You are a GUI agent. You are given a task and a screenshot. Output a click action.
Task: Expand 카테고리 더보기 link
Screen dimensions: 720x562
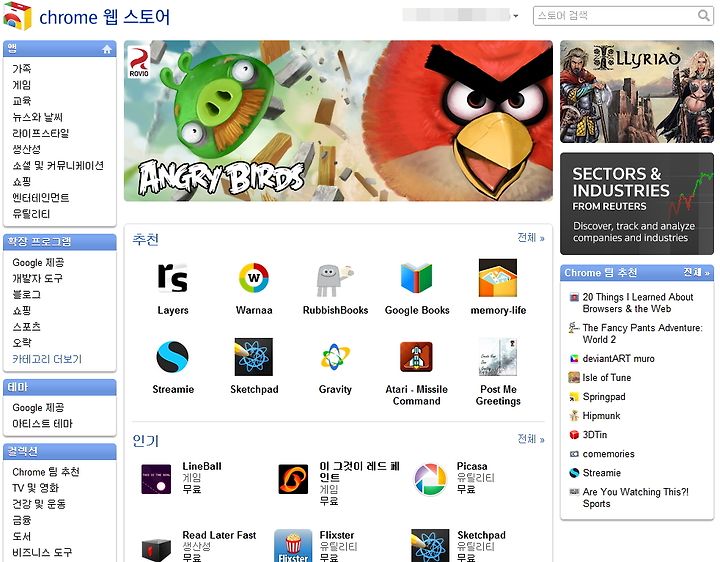[x=47, y=359]
